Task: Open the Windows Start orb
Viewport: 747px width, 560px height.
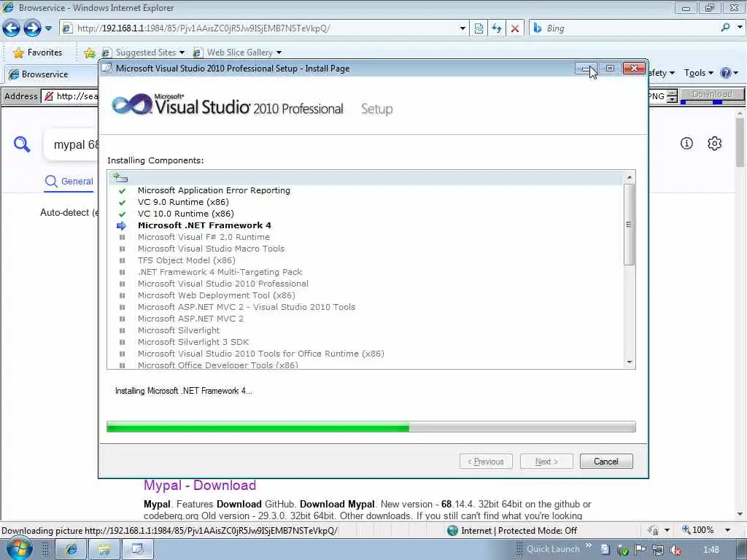Action: (19, 549)
